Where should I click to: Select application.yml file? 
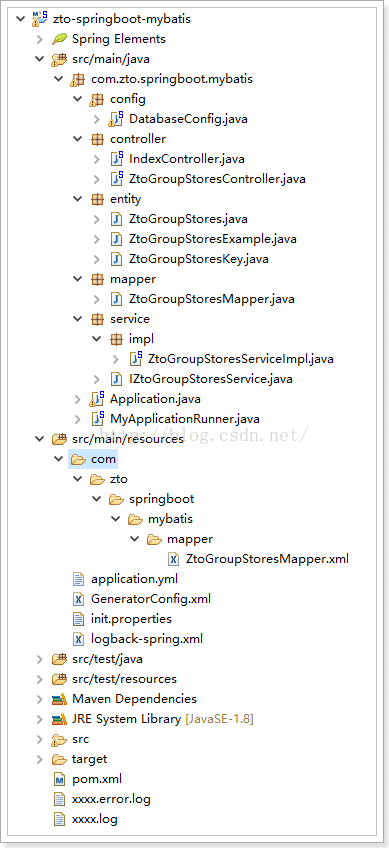pos(134,579)
